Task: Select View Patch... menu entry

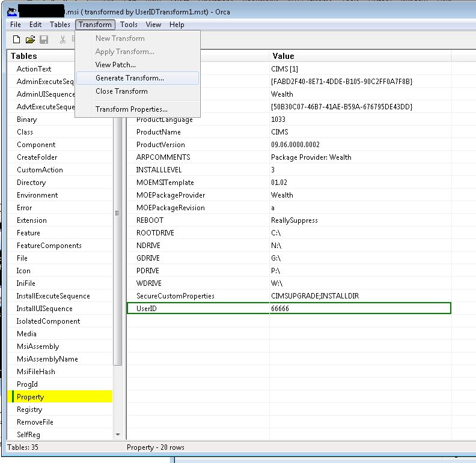Action: pos(138,65)
